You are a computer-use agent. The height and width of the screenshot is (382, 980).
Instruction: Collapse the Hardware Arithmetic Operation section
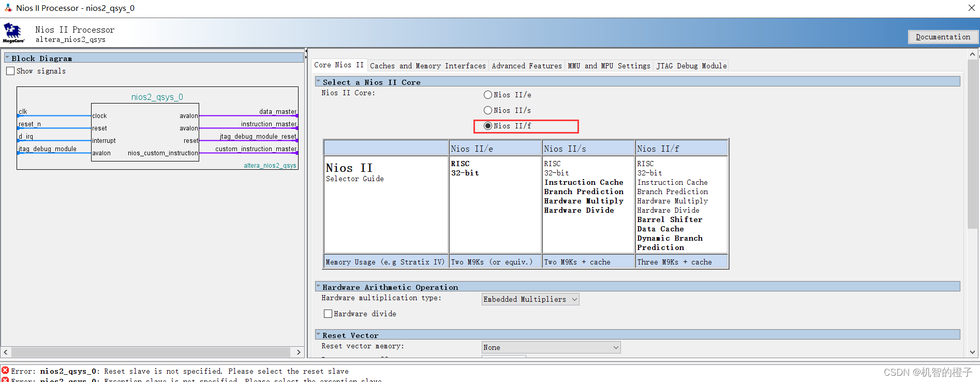pyautogui.click(x=318, y=287)
